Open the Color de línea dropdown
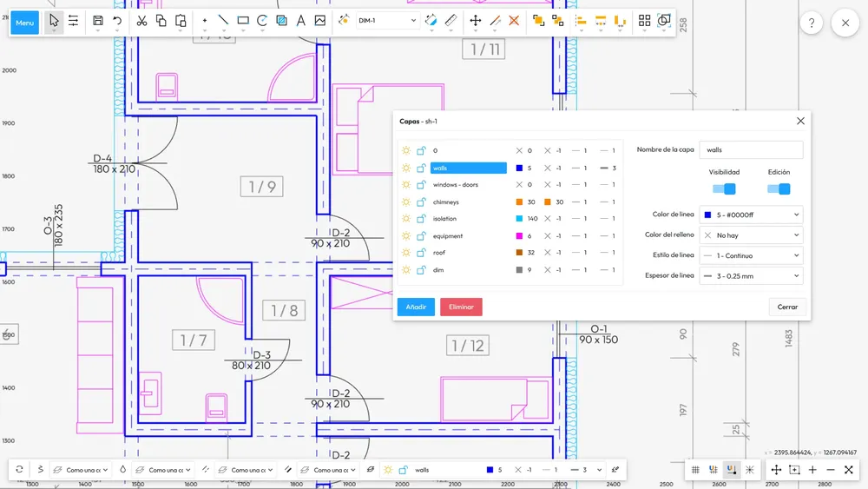 coord(752,215)
